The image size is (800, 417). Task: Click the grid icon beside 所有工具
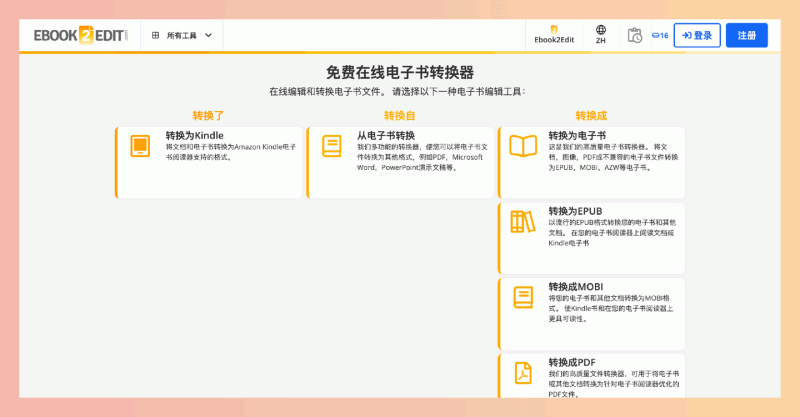coord(156,35)
